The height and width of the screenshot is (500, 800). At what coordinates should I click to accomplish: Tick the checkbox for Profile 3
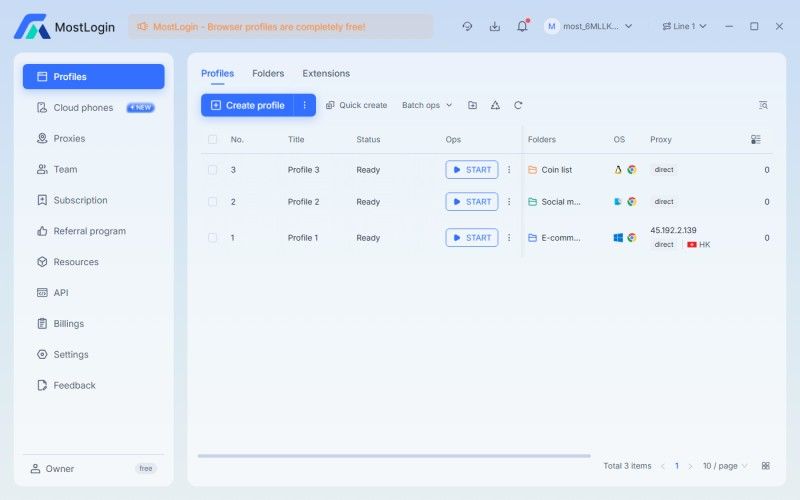(212, 170)
